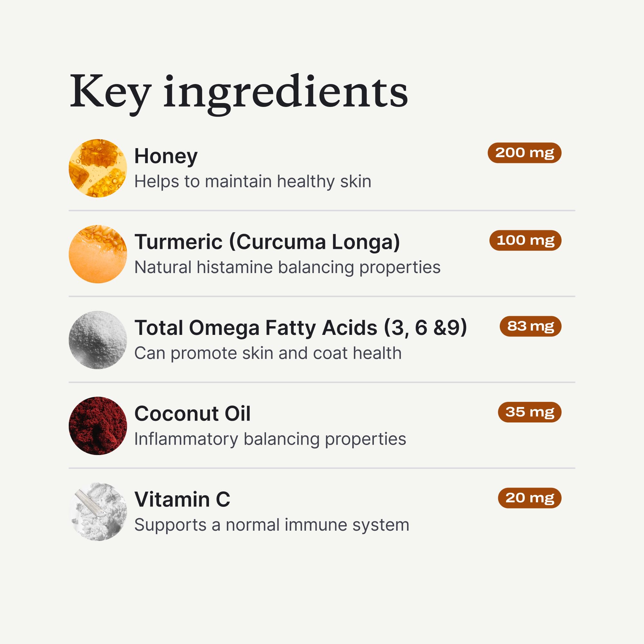Click the Vitamin C white powder image
The image size is (644, 644).
tap(98, 511)
